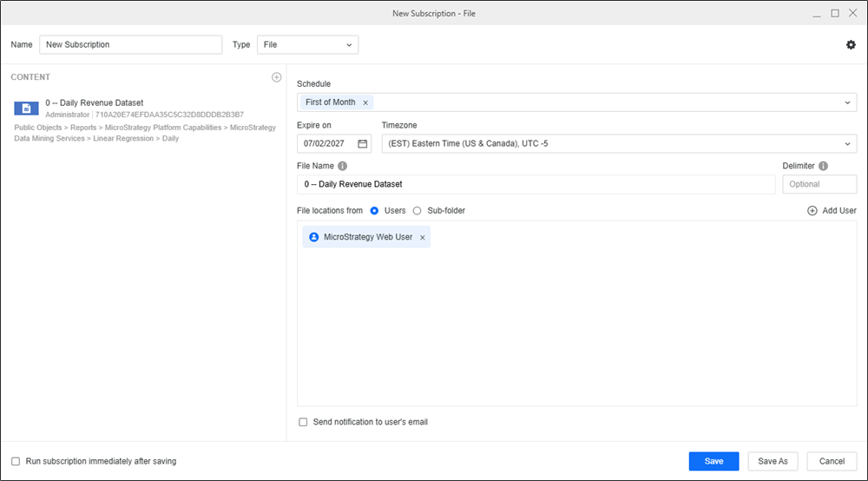868x481 pixels.
Task: Open the settings gear icon
Action: (851, 45)
